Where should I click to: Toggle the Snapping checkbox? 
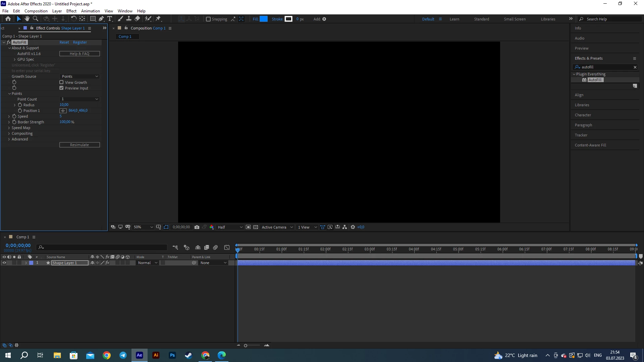(208, 19)
